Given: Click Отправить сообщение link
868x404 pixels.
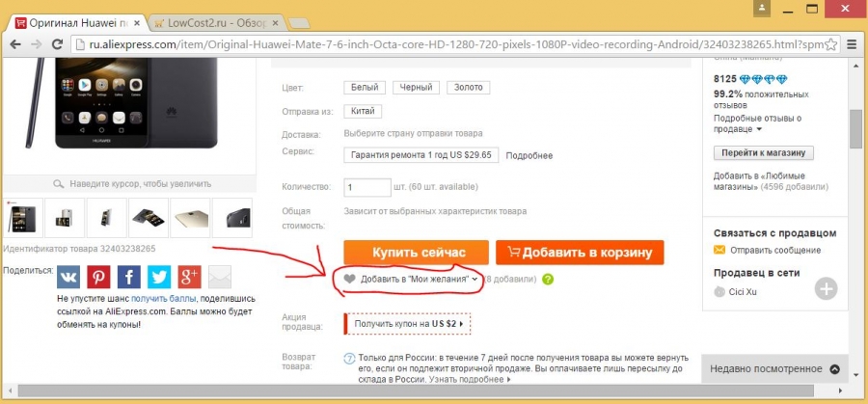Looking at the screenshot, I should pos(775,250).
